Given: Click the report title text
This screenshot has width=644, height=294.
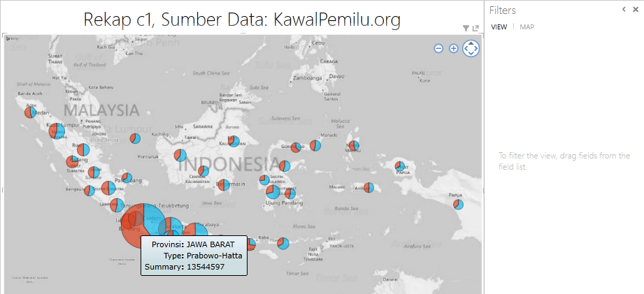Looking at the screenshot, I should point(242,20).
